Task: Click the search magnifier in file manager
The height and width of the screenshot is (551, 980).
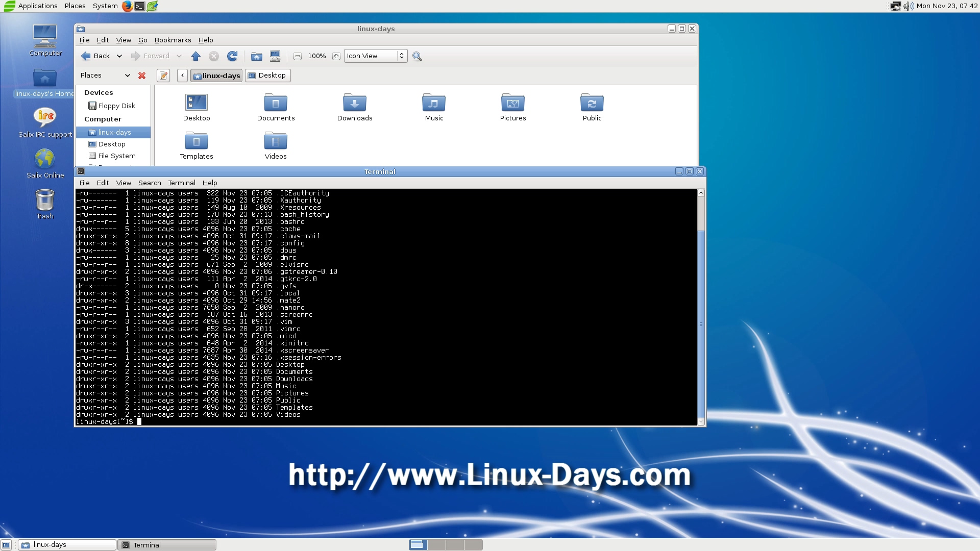Action: click(417, 56)
